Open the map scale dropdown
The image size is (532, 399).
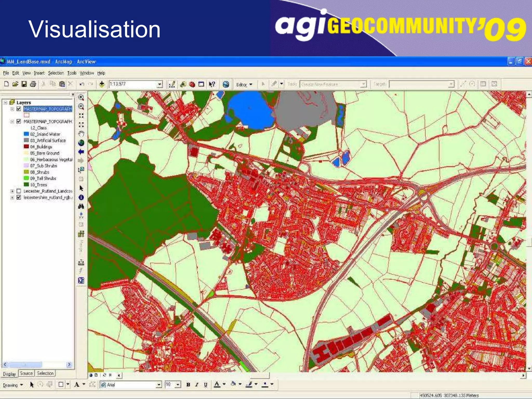click(160, 84)
